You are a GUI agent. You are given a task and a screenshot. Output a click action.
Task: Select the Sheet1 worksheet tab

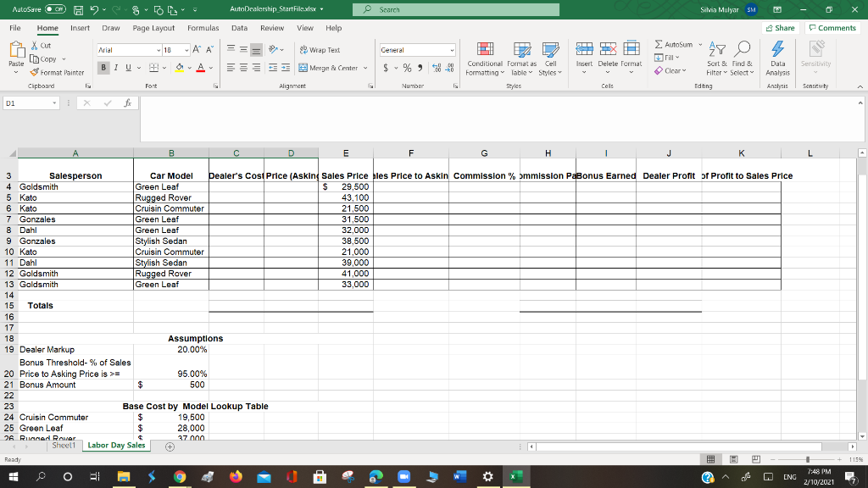tap(64, 444)
